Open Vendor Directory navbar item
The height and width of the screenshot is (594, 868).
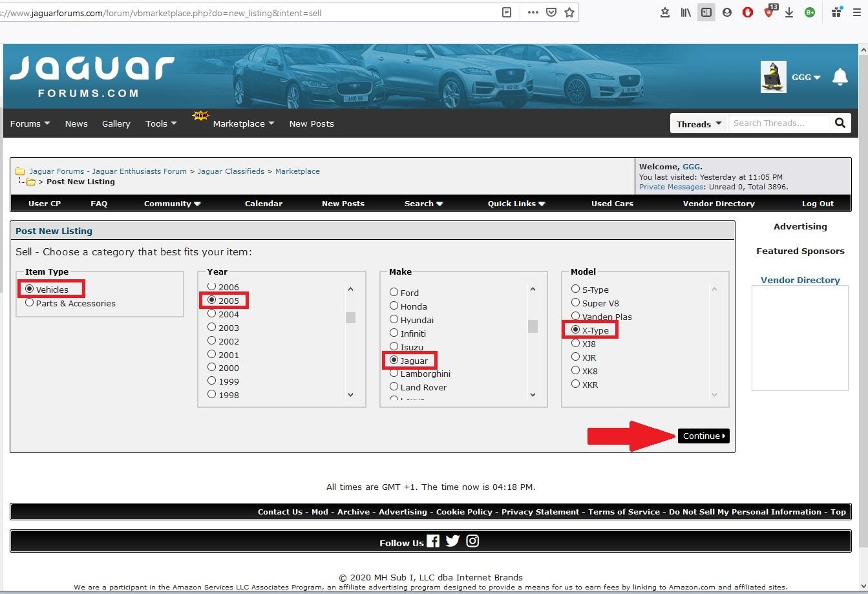point(719,203)
